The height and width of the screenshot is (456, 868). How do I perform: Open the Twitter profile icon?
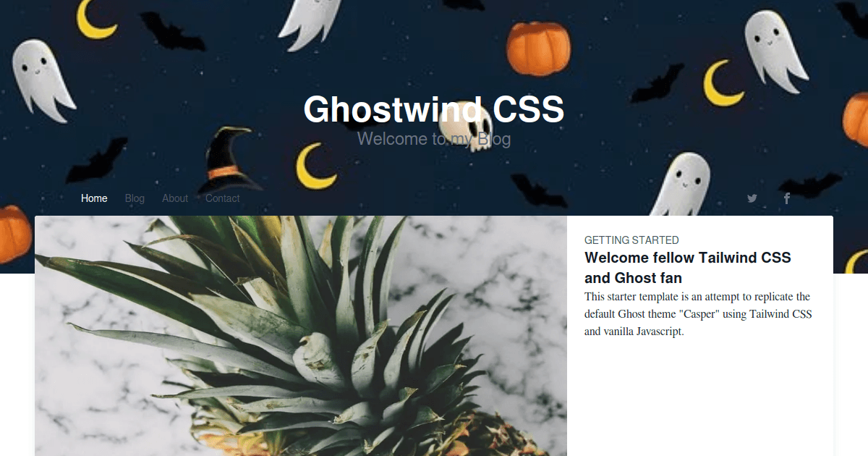752,198
